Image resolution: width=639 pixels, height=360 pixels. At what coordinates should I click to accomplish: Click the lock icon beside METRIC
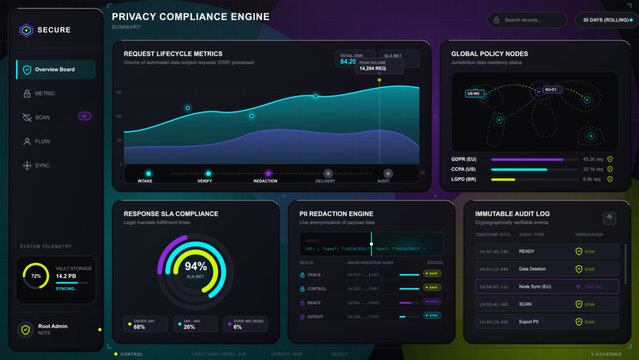point(27,93)
